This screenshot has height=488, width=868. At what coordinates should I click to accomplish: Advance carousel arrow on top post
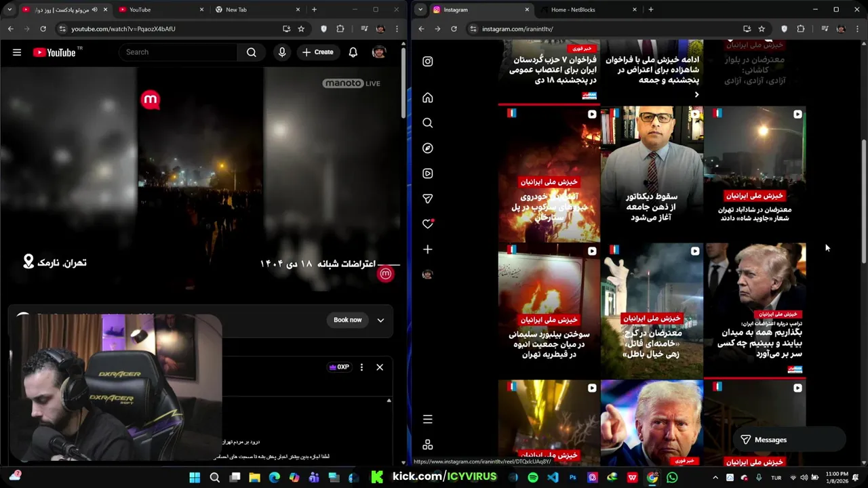[696, 95]
